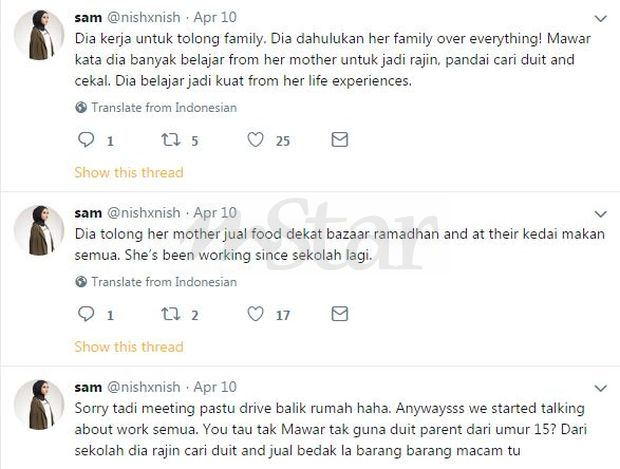Show this thread under first tweet
Screen dimensions: 620x469
[128, 173]
